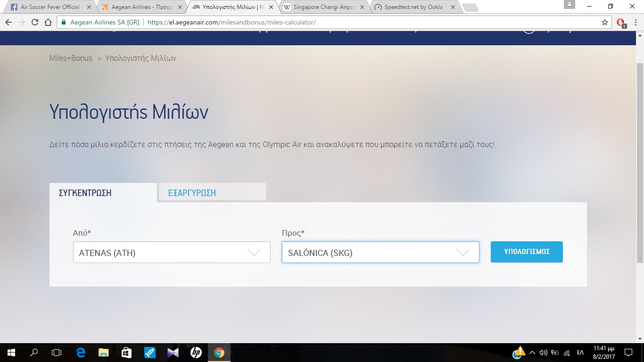Viewport: 644px width, 362px height.
Task: Open Chrome's three-dot menu
Action: (x=636, y=22)
